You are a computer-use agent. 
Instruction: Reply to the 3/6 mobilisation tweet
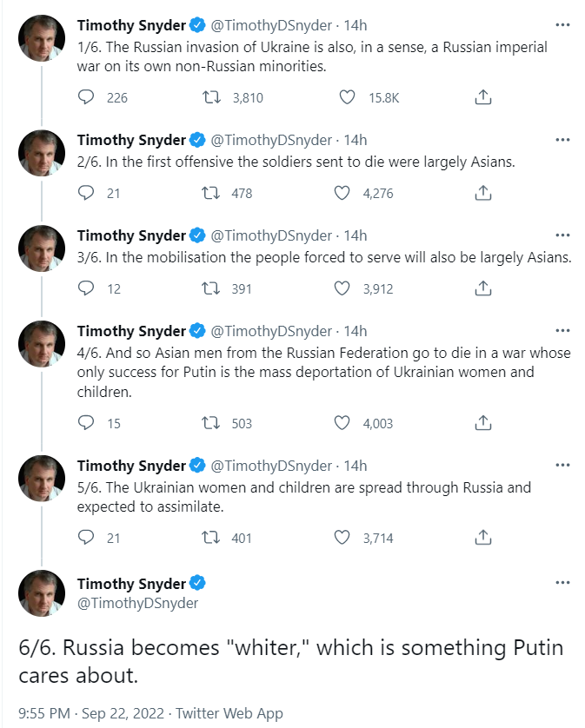click(86, 288)
